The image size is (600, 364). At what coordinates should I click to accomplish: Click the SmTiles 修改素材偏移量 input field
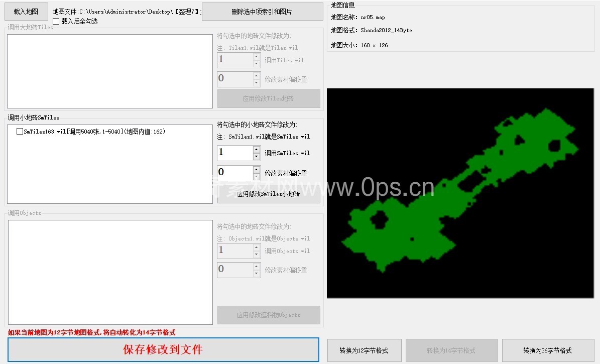click(234, 173)
